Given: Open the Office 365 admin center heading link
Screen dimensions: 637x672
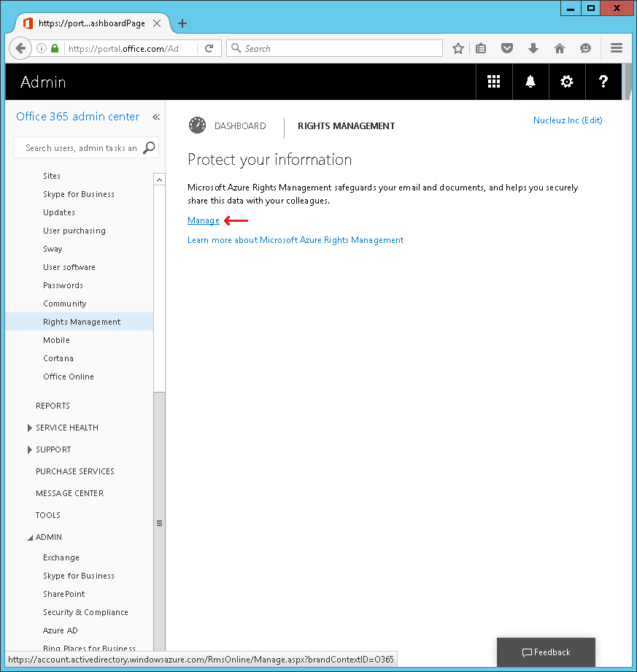Looking at the screenshot, I should (x=77, y=117).
